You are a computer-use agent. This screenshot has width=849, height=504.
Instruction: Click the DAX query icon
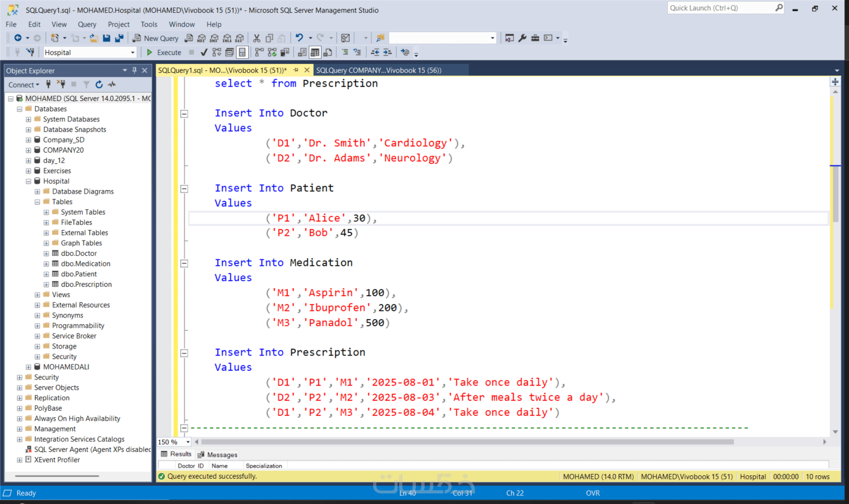tap(240, 38)
